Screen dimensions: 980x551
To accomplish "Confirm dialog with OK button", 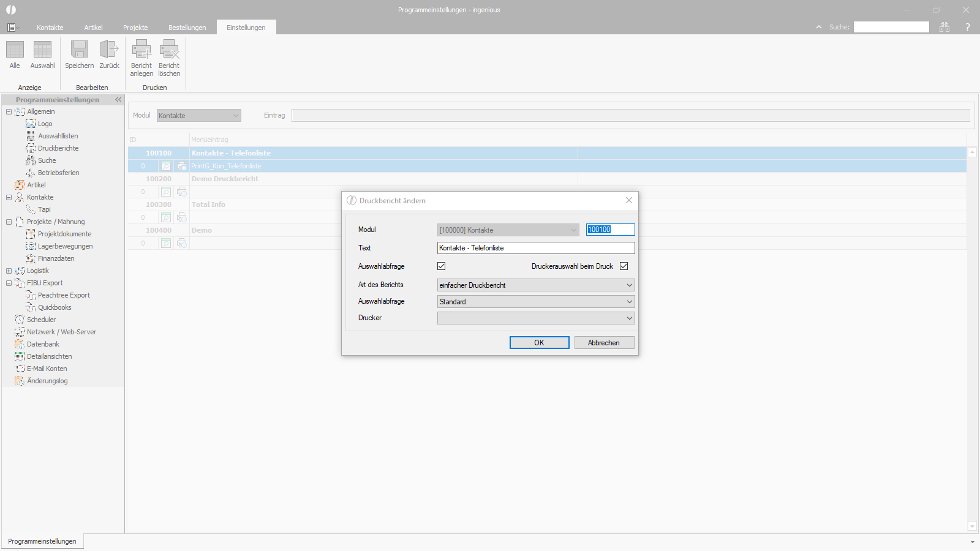I will (540, 343).
